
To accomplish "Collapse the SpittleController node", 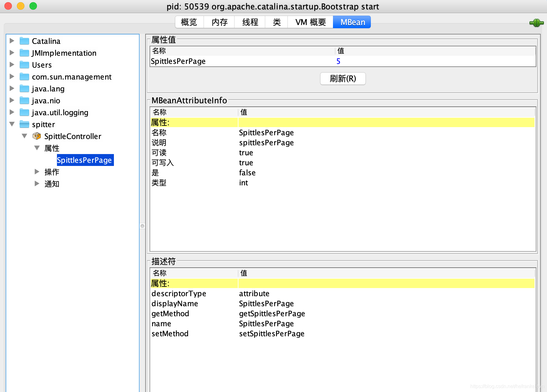I will click(x=24, y=136).
